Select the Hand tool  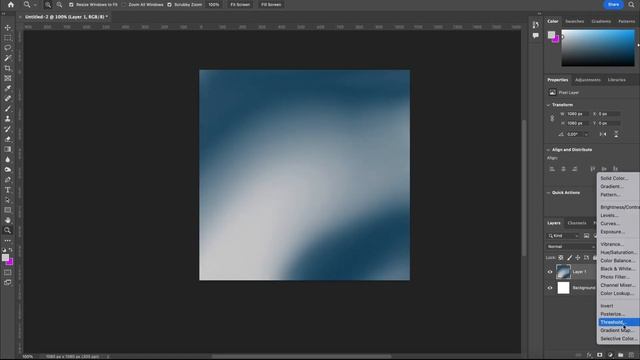pos(8,220)
